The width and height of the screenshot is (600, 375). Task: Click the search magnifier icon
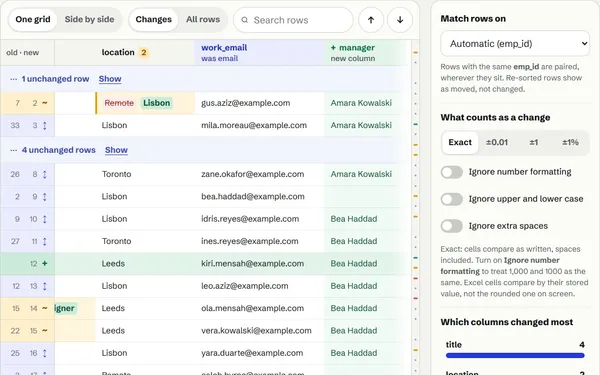tap(245, 20)
